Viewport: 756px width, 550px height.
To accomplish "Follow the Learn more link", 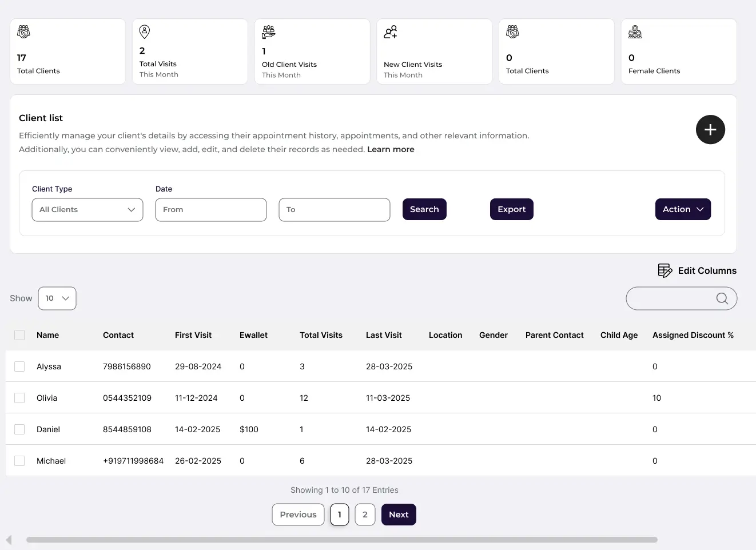I will 391,149.
